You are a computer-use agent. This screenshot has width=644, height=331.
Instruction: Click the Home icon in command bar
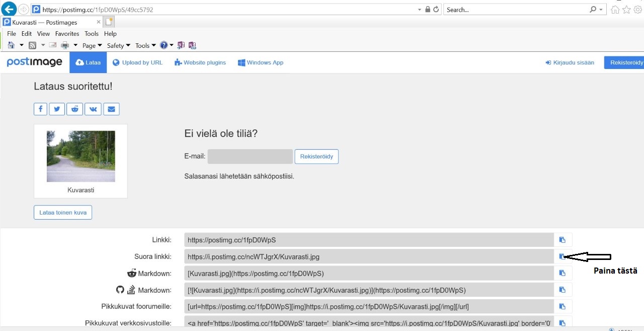[x=11, y=45]
